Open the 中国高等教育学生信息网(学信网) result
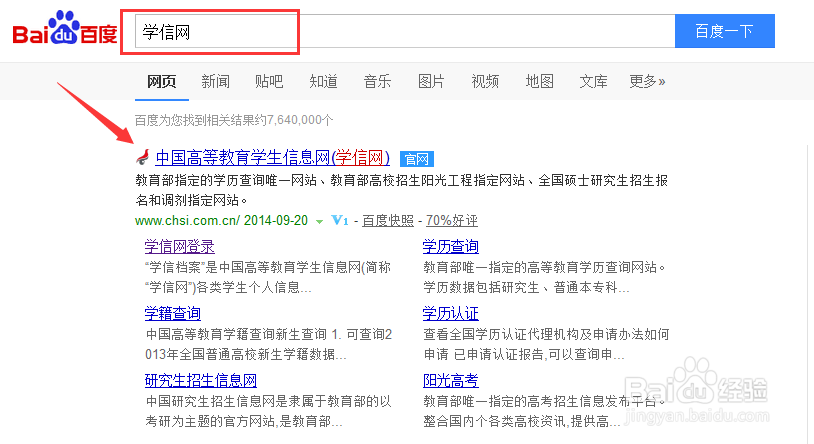The image size is (814, 444). coord(273,157)
